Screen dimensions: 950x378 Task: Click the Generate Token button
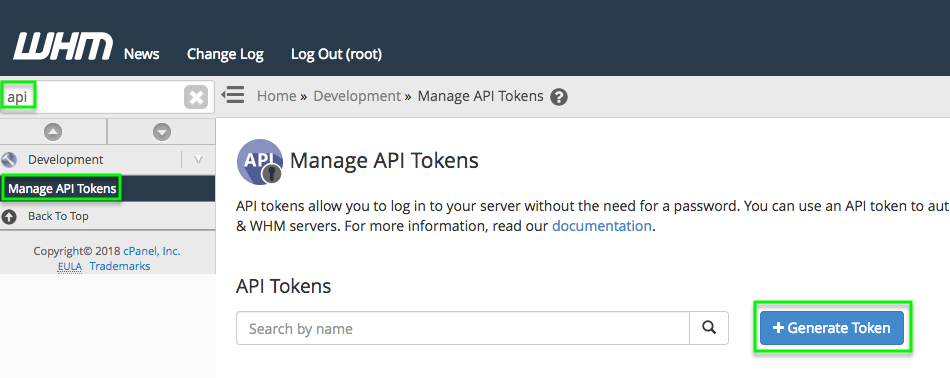pos(832,328)
